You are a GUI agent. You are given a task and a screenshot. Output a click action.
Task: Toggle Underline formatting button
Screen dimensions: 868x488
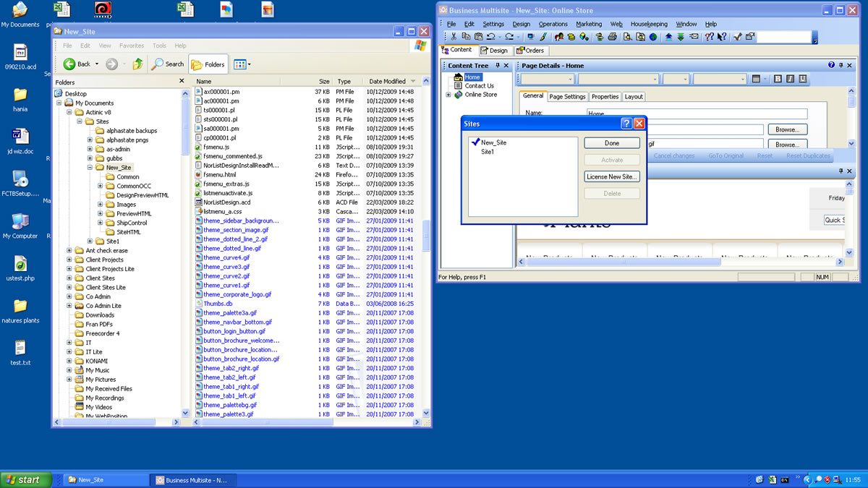(x=803, y=80)
